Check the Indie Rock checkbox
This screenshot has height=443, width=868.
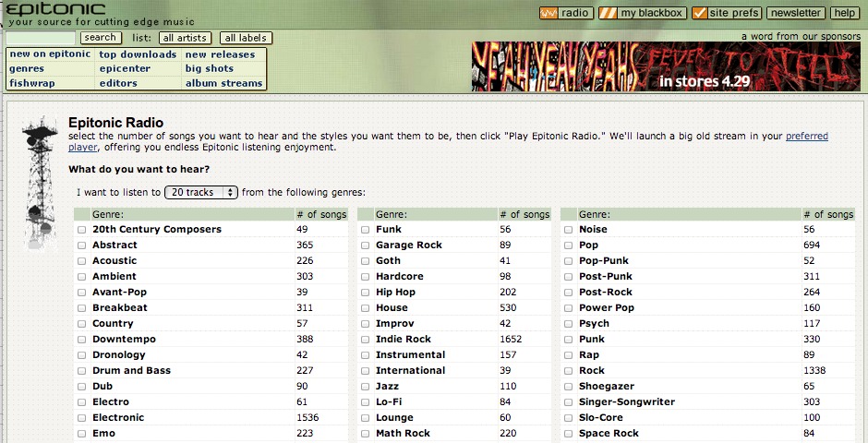tap(366, 340)
